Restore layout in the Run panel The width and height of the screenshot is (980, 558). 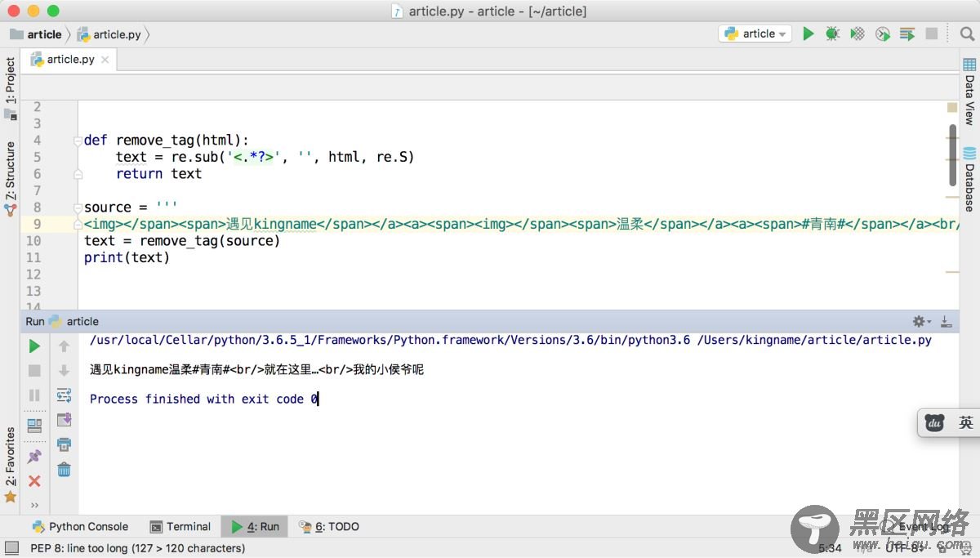click(x=34, y=426)
